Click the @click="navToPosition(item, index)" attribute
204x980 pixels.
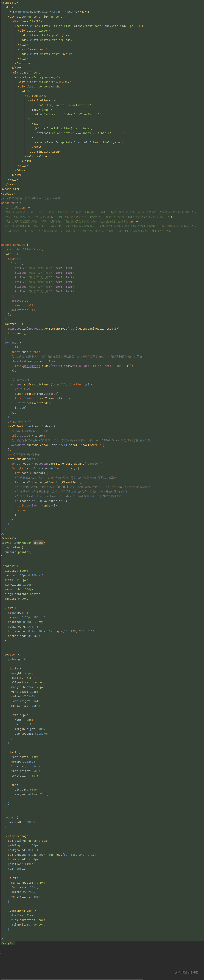coord(65,128)
